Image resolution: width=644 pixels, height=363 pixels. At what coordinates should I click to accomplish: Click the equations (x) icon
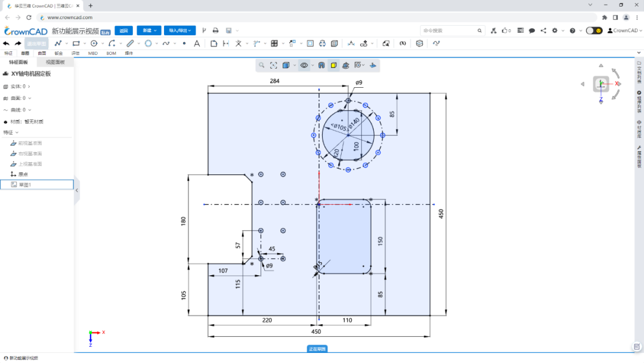(402, 43)
